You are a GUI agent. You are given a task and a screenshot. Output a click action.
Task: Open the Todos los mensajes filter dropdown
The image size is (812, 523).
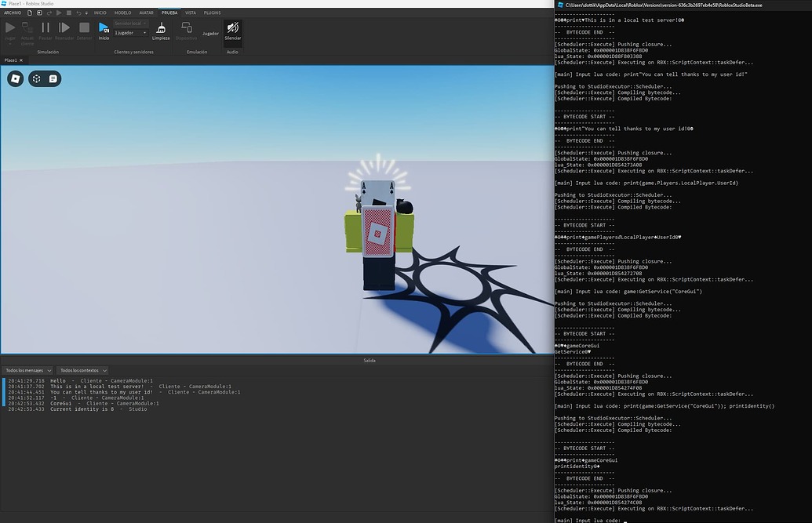click(x=27, y=369)
